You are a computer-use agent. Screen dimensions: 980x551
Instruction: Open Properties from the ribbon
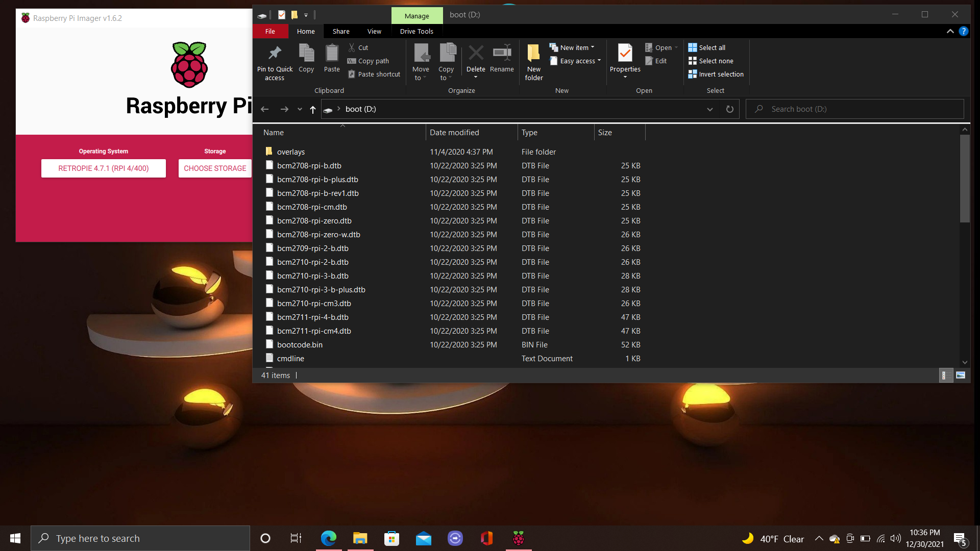tap(625, 53)
